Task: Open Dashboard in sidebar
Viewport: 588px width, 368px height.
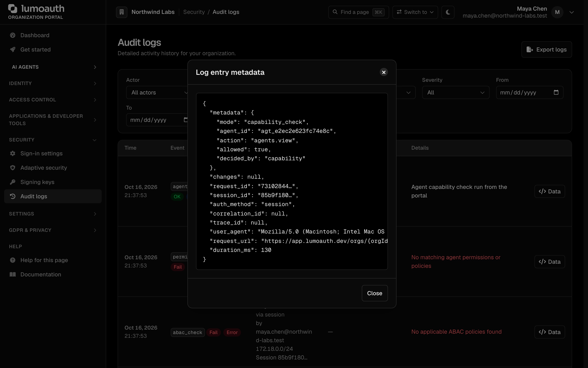Action: click(53, 35)
